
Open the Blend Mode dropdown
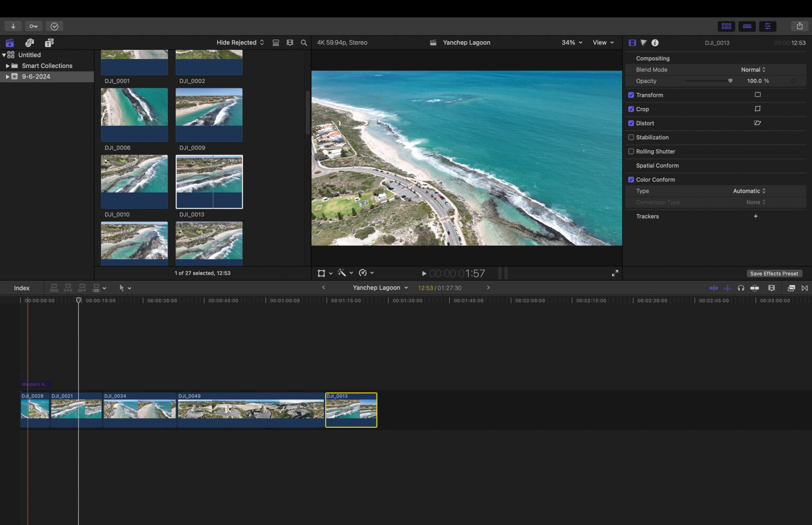pos(753,69)
